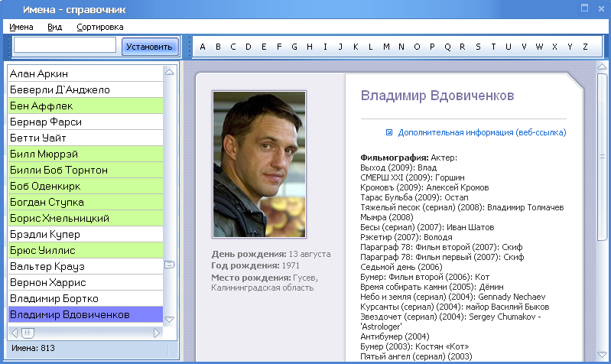Filter names by letter D

[249, 47]
